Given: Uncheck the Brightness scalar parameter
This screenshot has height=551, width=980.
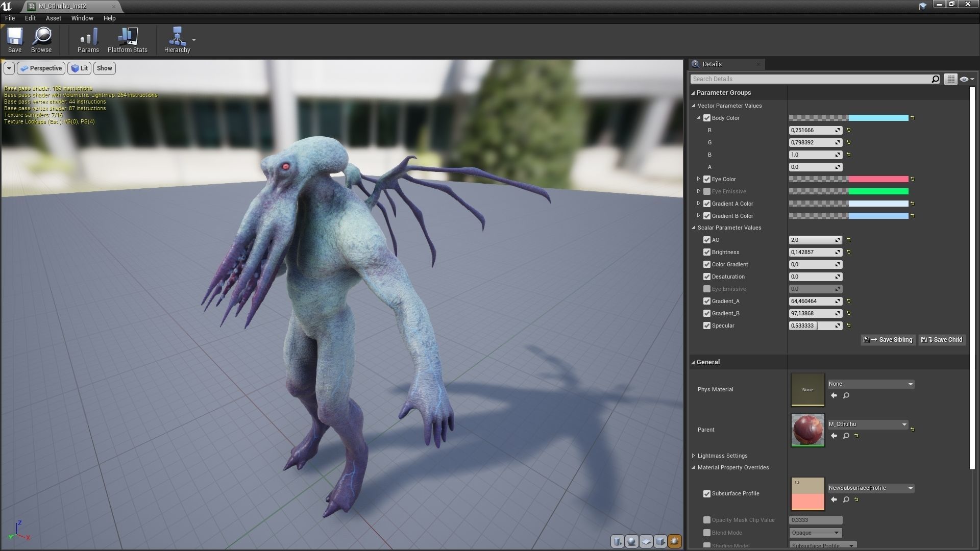Looking at the screenshot, I should click(707, 252).
